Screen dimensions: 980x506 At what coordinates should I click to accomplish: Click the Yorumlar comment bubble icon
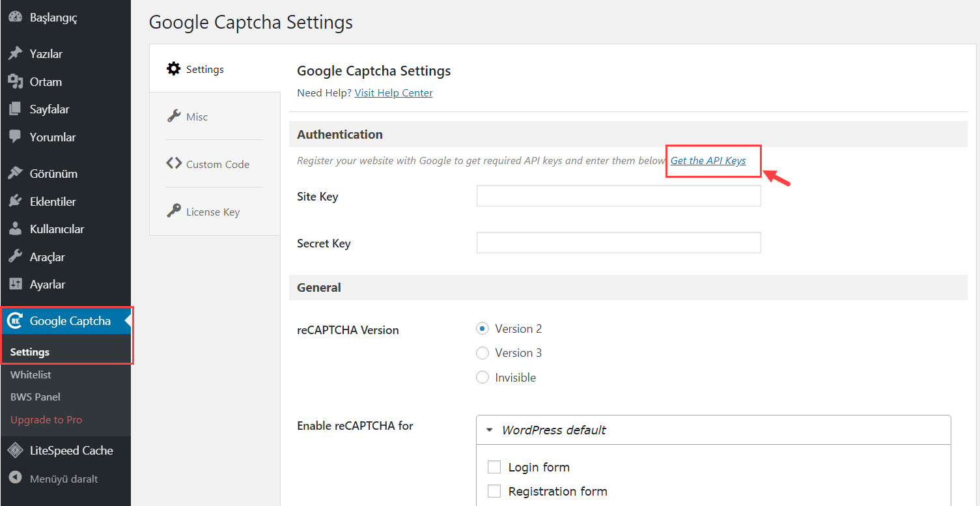coord(15,137)
